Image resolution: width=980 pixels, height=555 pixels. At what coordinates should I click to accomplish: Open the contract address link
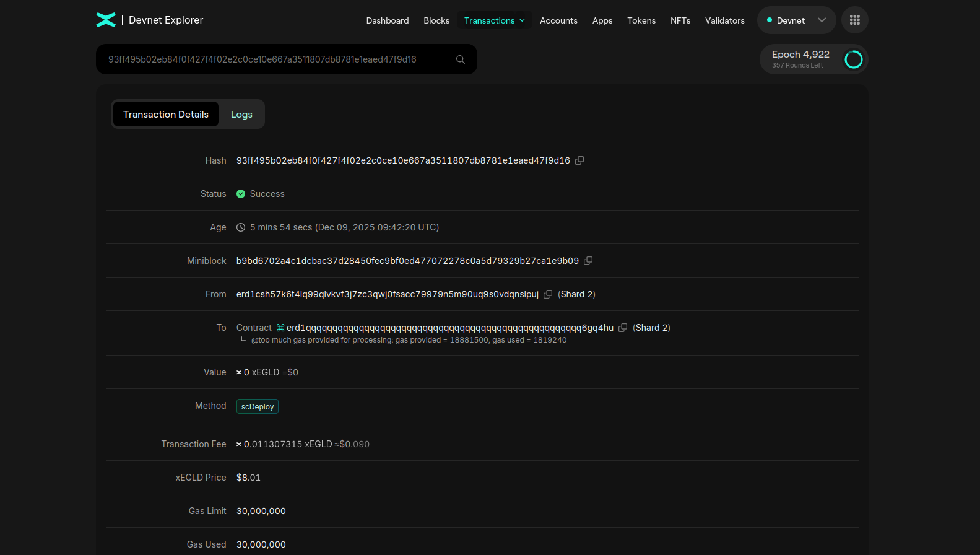click(x=449, y=328)
